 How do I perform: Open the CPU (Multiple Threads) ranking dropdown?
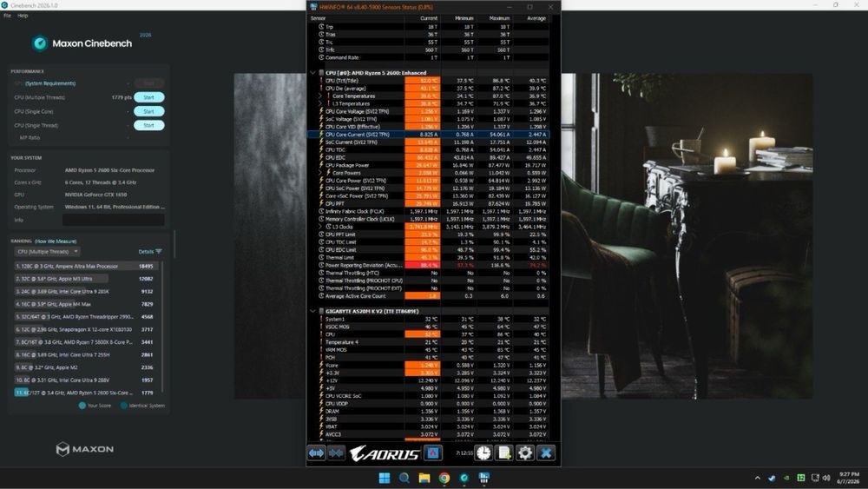click(47, 251)
